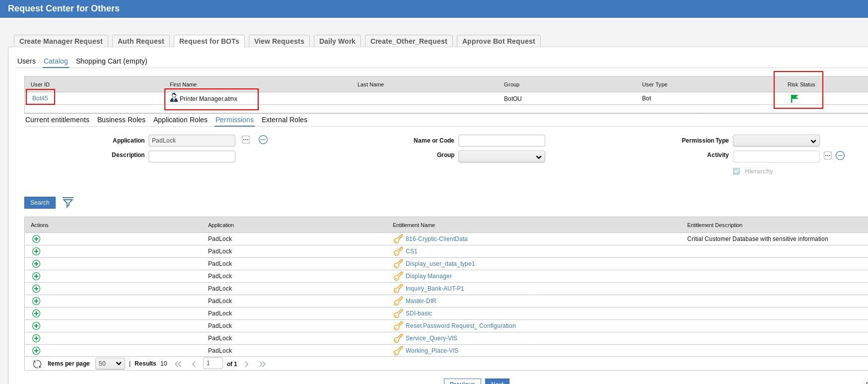
Task: Open the Items per page dropdown
Action: pyautogui.click(x=110, y=364)
